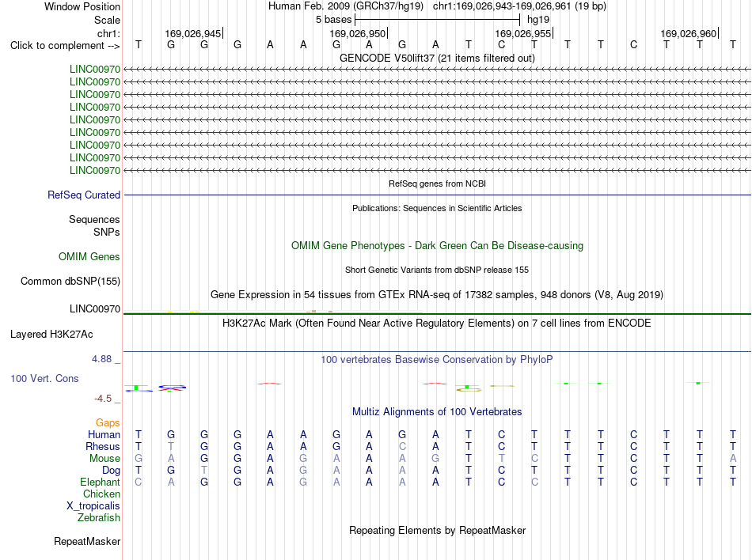Select the Rhesus species row label
Image resolution: width=752 pixels, height=560 pixels.
pyautogui.click(x=103, y=446)
